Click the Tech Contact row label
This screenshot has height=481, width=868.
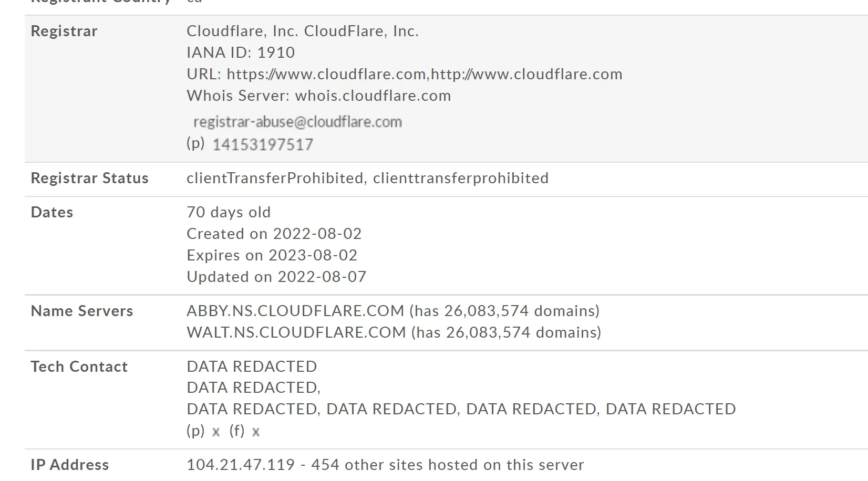pos(79,367)
